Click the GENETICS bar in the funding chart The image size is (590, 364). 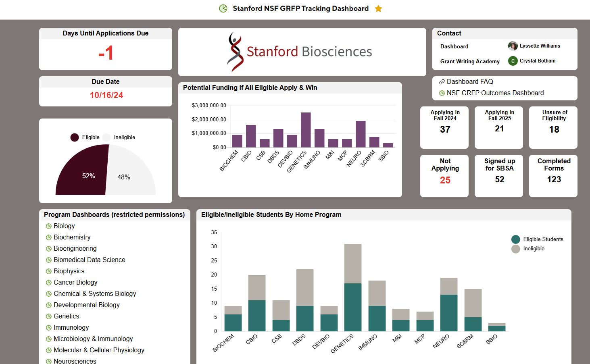[306, 130]
